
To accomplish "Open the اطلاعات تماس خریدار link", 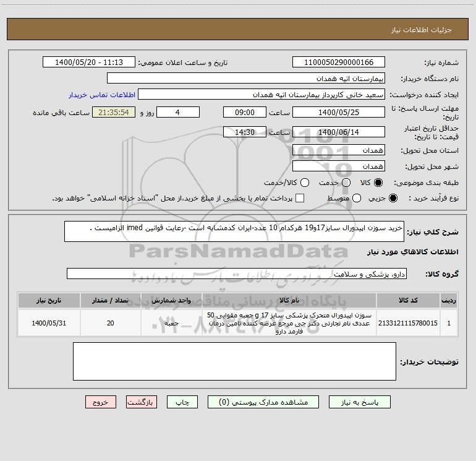I will [x=102, y=95].
